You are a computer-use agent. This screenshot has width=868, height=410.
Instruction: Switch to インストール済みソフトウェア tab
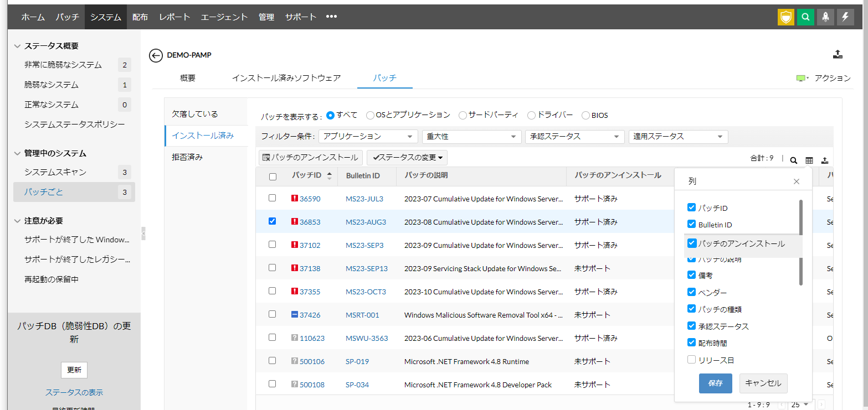[286, 78]
